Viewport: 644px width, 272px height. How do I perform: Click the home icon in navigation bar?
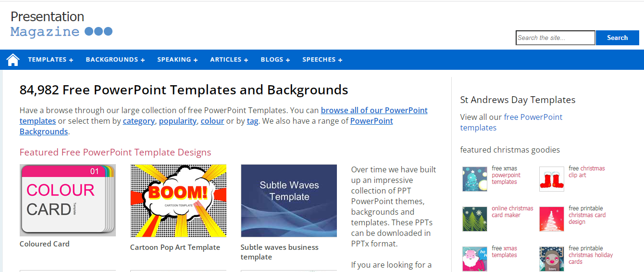click(x=13, y=60)
